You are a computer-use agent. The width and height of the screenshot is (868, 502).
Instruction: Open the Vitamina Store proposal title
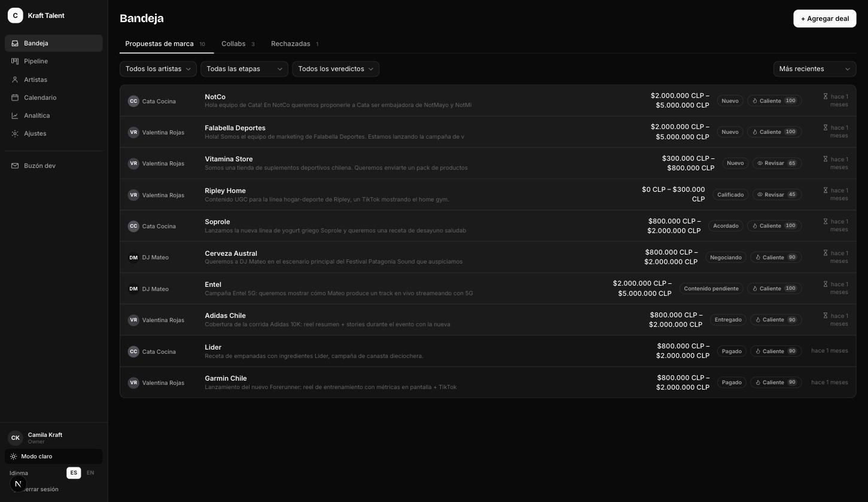click(229, 159)
